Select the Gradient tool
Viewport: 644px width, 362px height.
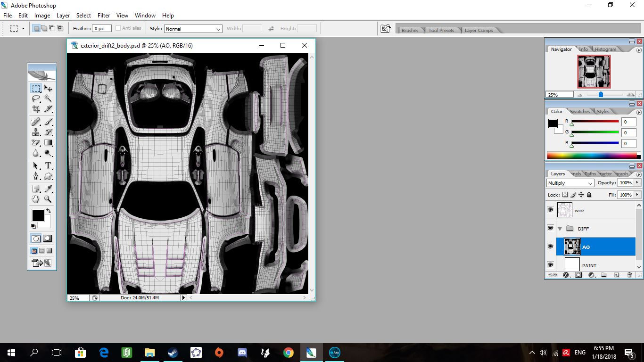[48, 142]
